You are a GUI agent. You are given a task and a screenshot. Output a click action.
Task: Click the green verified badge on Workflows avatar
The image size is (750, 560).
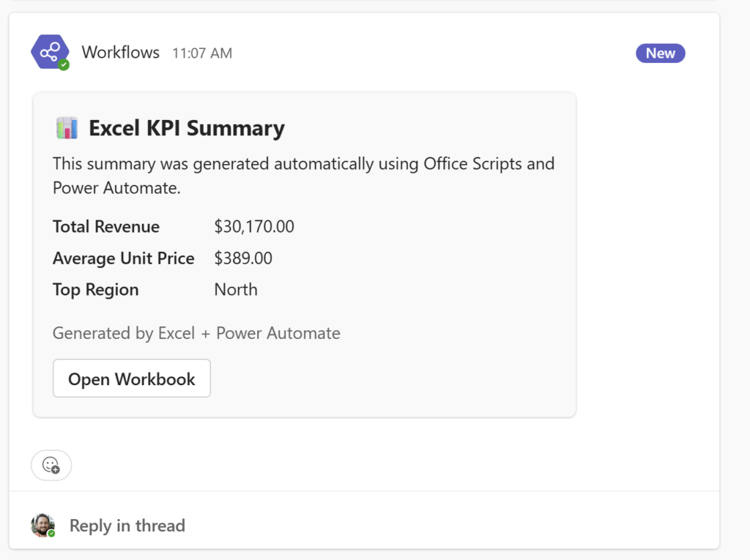pyautogui.click(x=64, y=65)
